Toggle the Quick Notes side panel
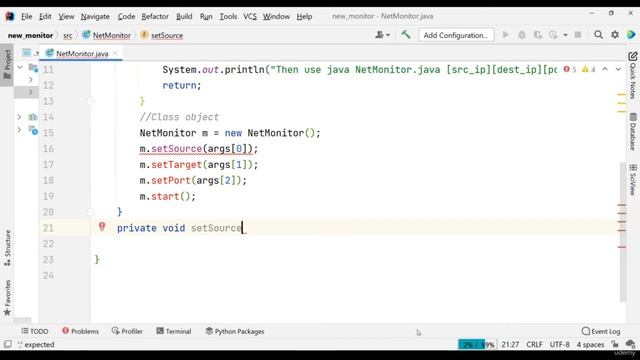Image resolution: width=640 pixels, height=360 pixels. coord(633,76)
